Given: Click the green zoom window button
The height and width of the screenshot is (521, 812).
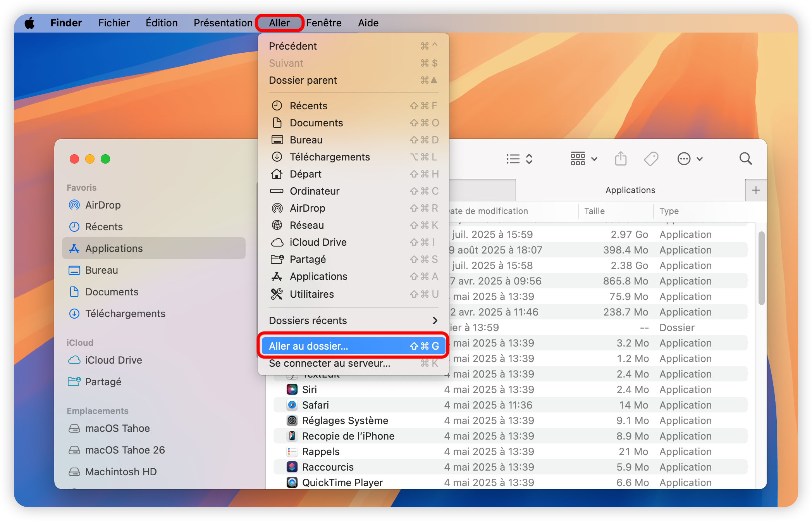Looking at the screenshot, I should tap(105, 159).
